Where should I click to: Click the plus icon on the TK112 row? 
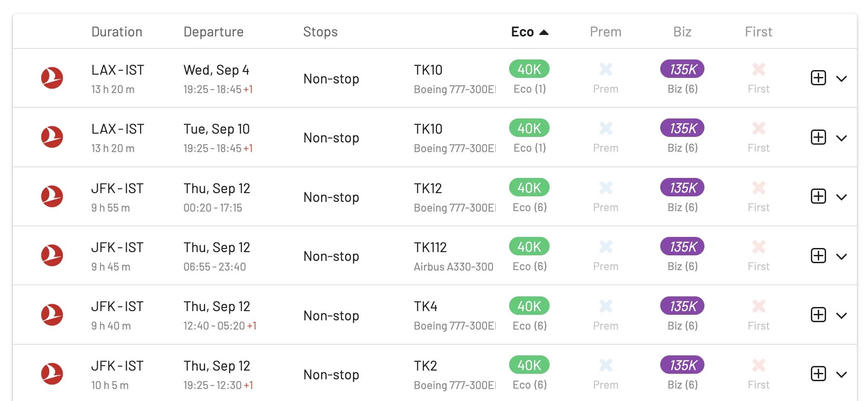coord(818,256)
